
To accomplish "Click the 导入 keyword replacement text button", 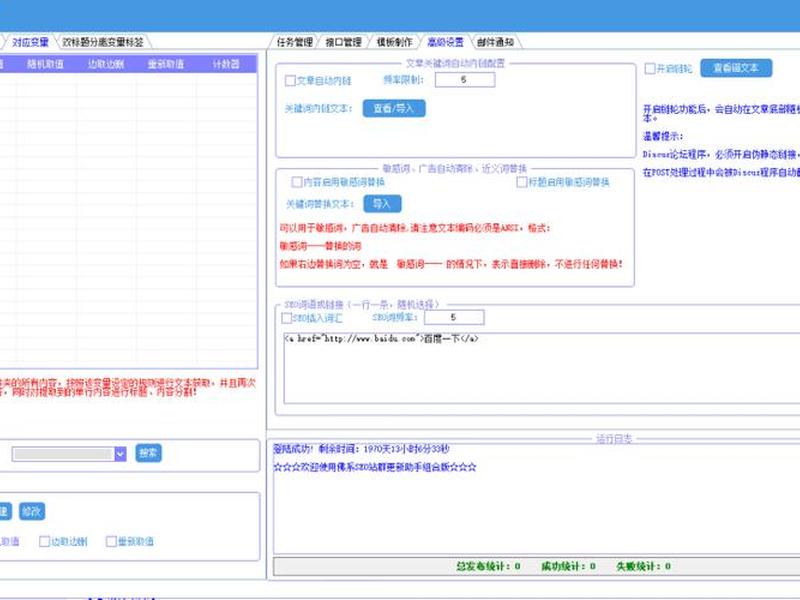I will click(x=382, y=204).
